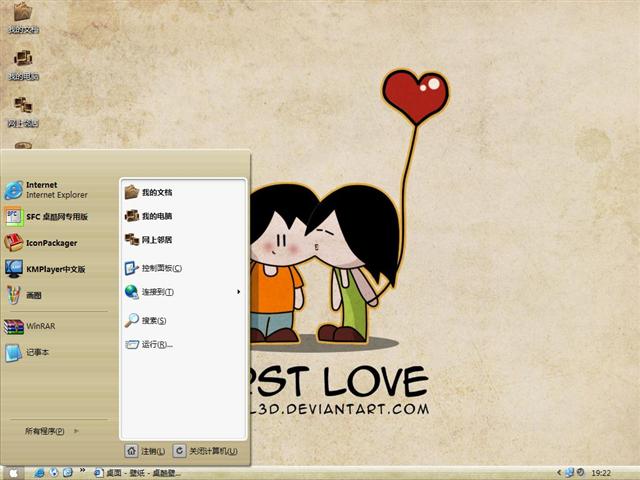Launch Internet Explorer from quick launch bar
The width and height of the screenshot is (640, 480).
coord(40,473)
